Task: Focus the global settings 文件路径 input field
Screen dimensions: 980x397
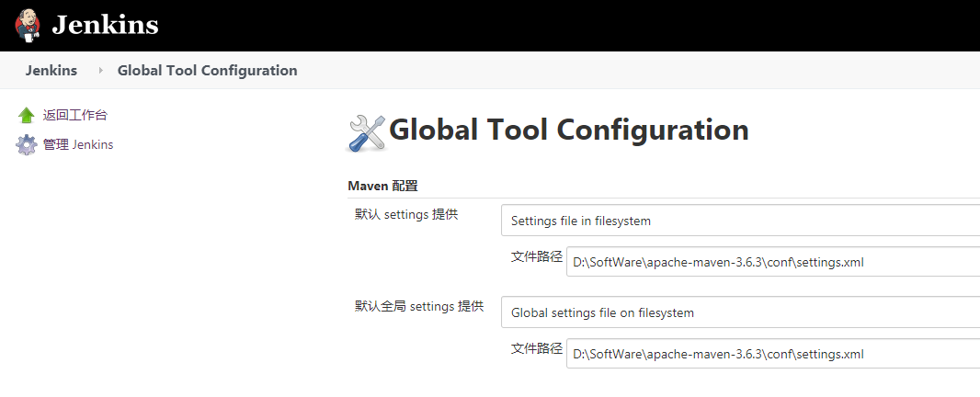Action: click(772, 354)
